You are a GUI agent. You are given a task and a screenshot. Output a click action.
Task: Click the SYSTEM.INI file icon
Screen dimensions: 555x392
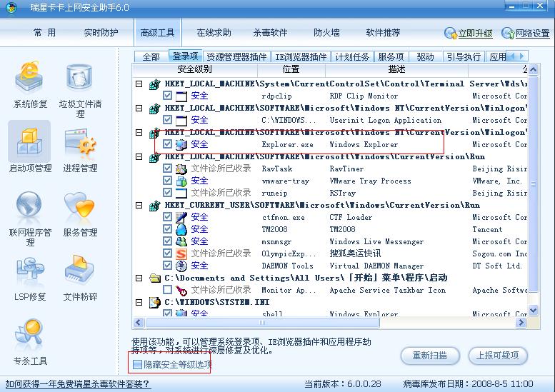pyautogui.click(x=154, y=302)
